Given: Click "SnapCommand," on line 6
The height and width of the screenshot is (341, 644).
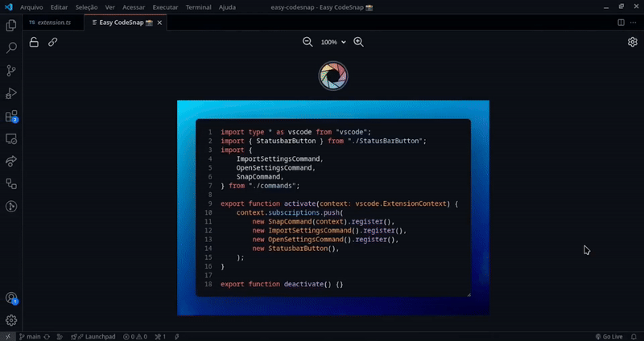Looking at the screenshot, I should pos(260,177).
